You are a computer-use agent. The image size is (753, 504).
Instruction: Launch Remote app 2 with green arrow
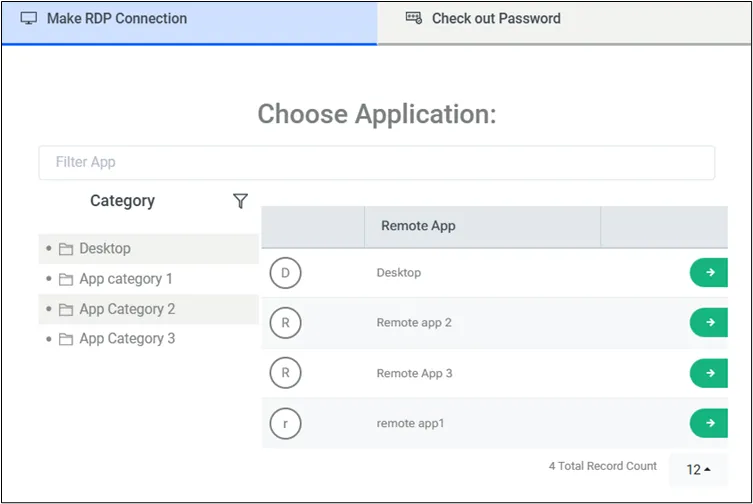pos(709,322)
